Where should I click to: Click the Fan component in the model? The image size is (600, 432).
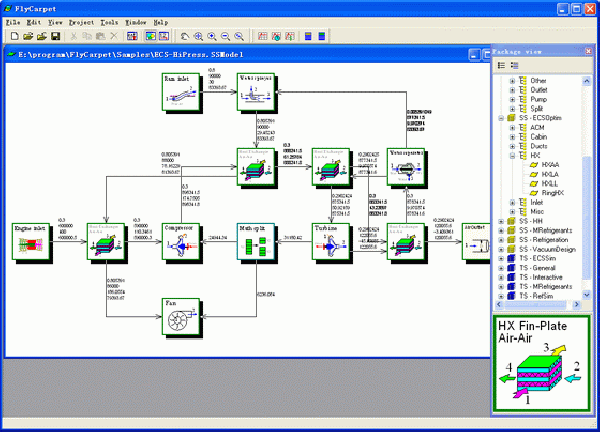181,316
